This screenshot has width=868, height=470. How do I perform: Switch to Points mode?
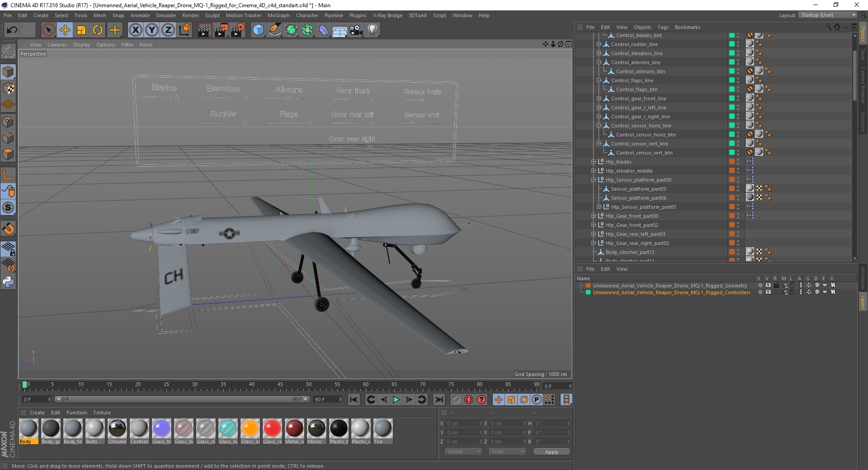pyautogui.click(x=8, y=122)
